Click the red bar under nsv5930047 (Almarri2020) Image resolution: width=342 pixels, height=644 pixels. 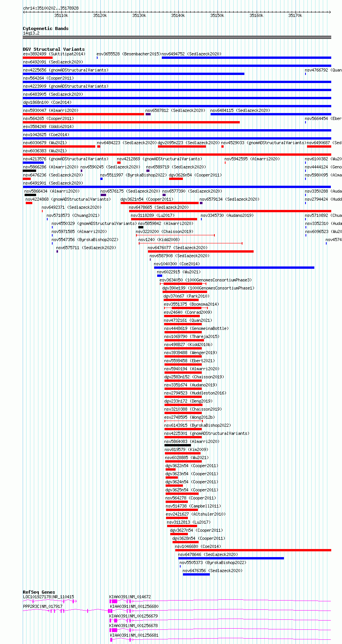coord(83,114)
